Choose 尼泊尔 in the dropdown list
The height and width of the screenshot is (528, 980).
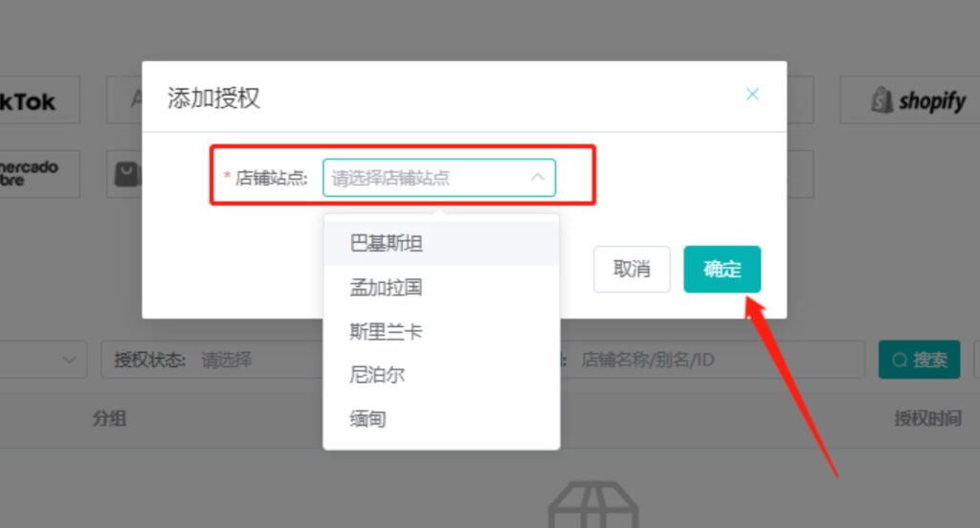click(441, 375)
